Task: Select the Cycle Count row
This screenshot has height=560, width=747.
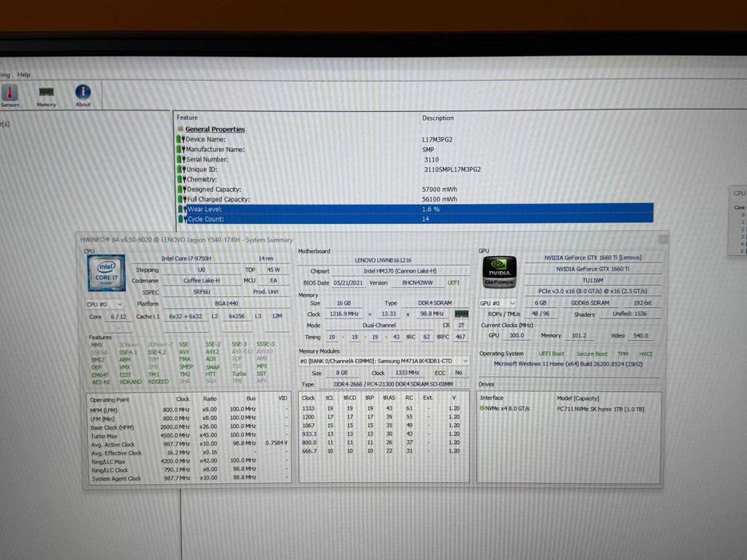Action: coord(415,219)
